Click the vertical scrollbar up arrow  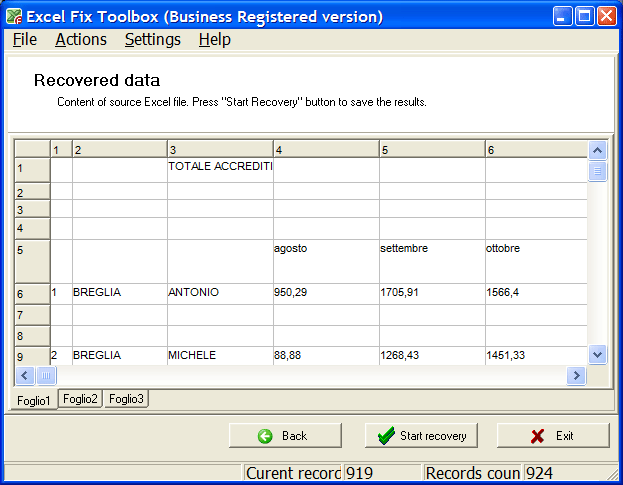point(597,150)
